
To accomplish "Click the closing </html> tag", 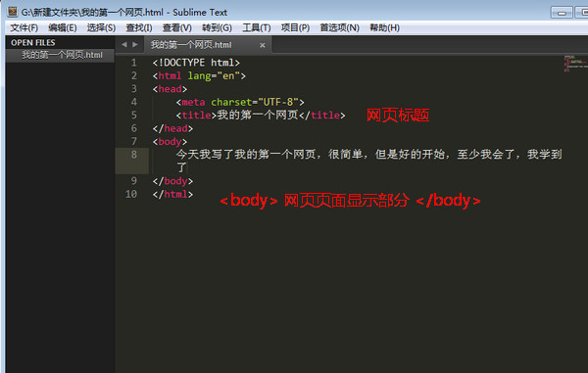I will pos(172,195).
